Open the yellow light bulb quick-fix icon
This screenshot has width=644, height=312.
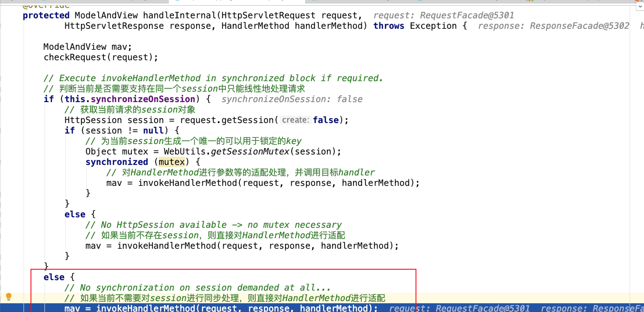[x=8, y=297]
